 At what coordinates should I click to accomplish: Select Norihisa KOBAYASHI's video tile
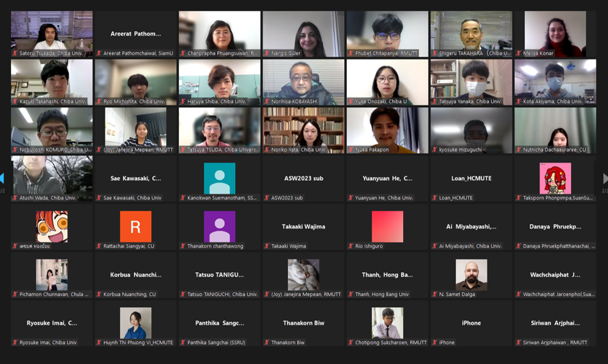(303, 82)
